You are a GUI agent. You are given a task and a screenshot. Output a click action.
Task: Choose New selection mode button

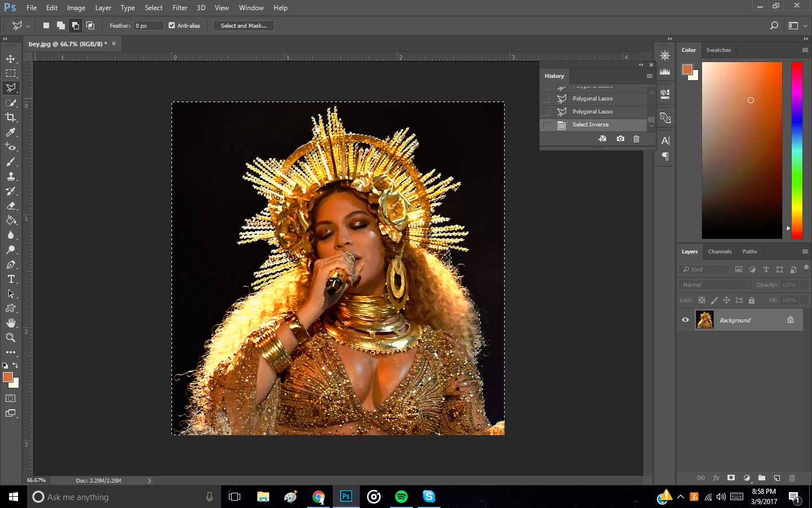point(46,25)
